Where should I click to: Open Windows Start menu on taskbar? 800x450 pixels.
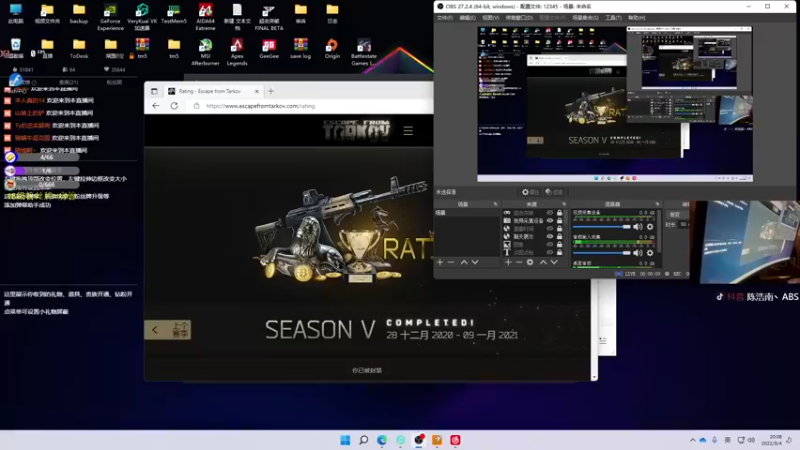[x=345, y=440]
